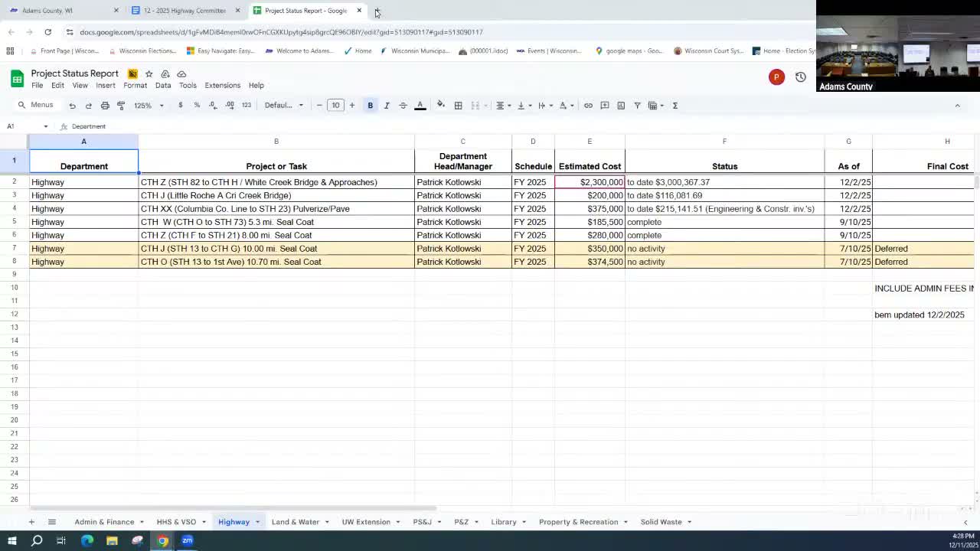The width and height of the screenshot is (980, 551).
Task: Reload the page in Chrome
Action: [47, 32]
